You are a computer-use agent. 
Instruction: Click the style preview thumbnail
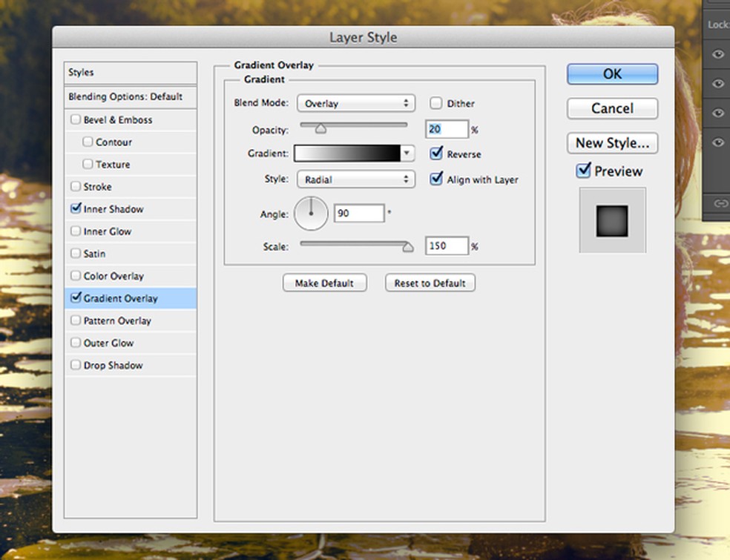pyautogui.click(x=612, y=220)
